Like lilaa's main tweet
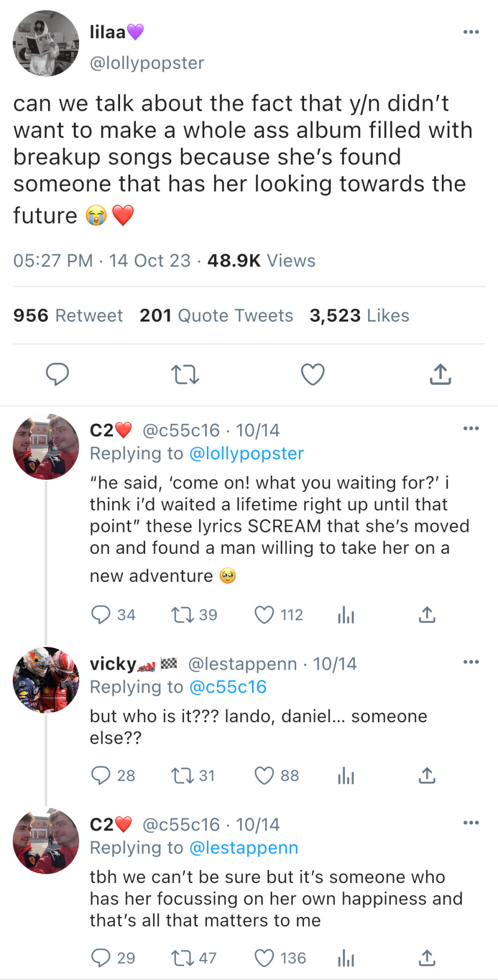The width and height of the screenshot is (498, 980). 313,374
